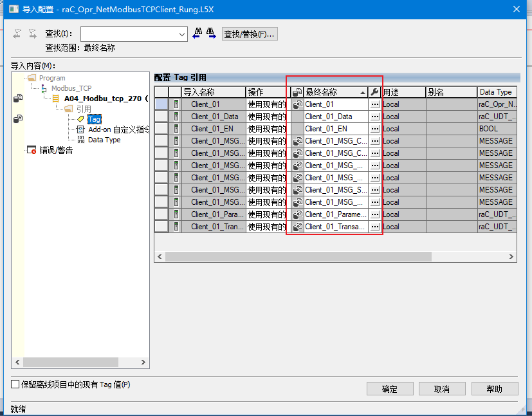Open the search text dropdown list
Screen dimensions: 532x416
(x=181, y=34)
